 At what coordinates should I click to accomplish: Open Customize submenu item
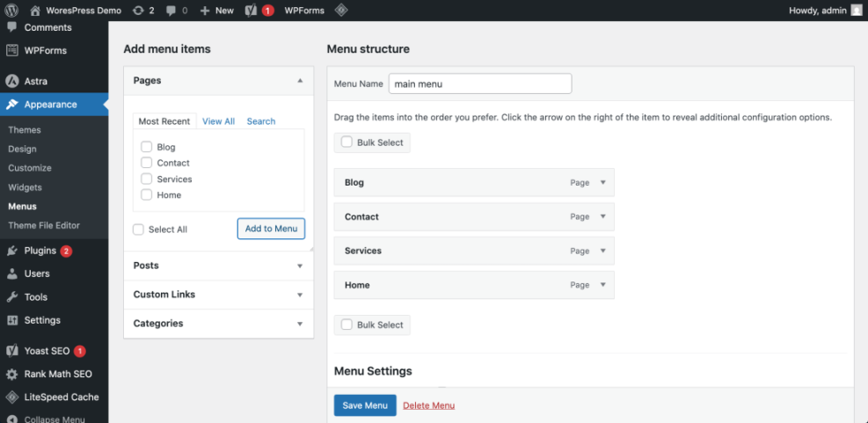coord(30,168)
